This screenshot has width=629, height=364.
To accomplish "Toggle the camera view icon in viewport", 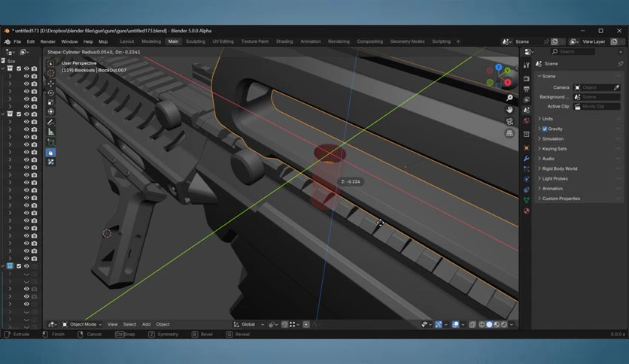I will click(509, 122).
